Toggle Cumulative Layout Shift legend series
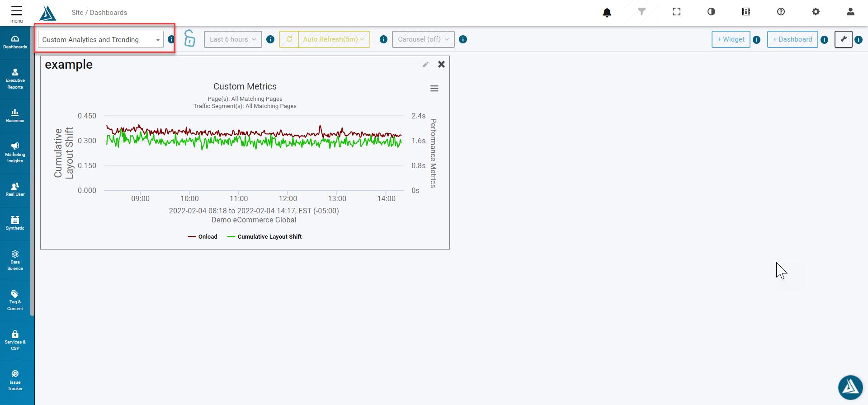Image resolution: width=868 pixels, height=405 pixels. (x=264, y=237)
